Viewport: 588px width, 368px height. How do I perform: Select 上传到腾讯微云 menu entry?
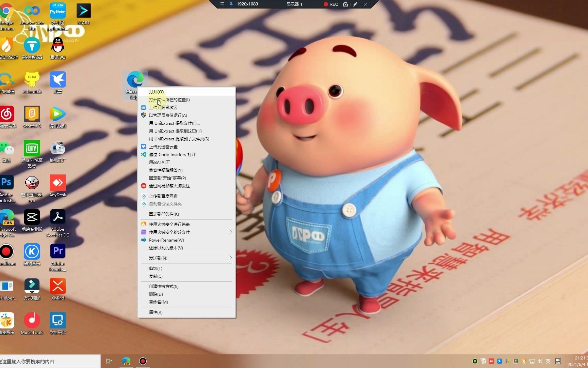186,107
